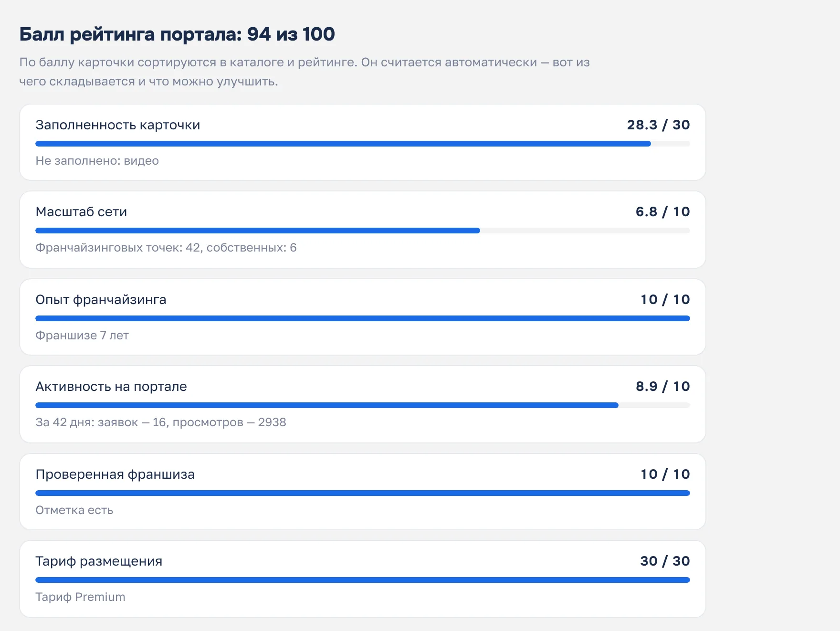Click "За 42 дня: заявок — 16, просмотров — 2938"

[161, 422]
